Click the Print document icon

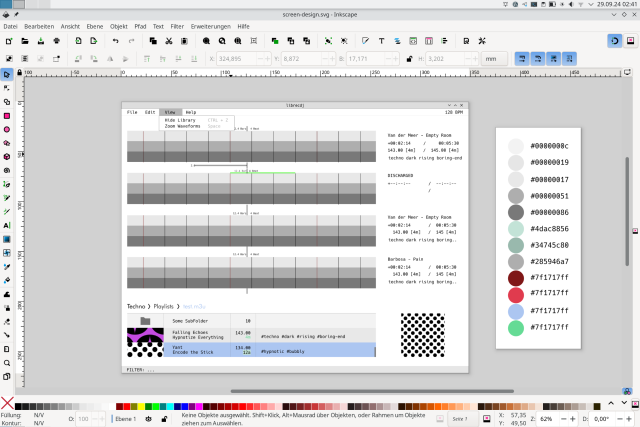pyautogui.click(x=58, y=41)
